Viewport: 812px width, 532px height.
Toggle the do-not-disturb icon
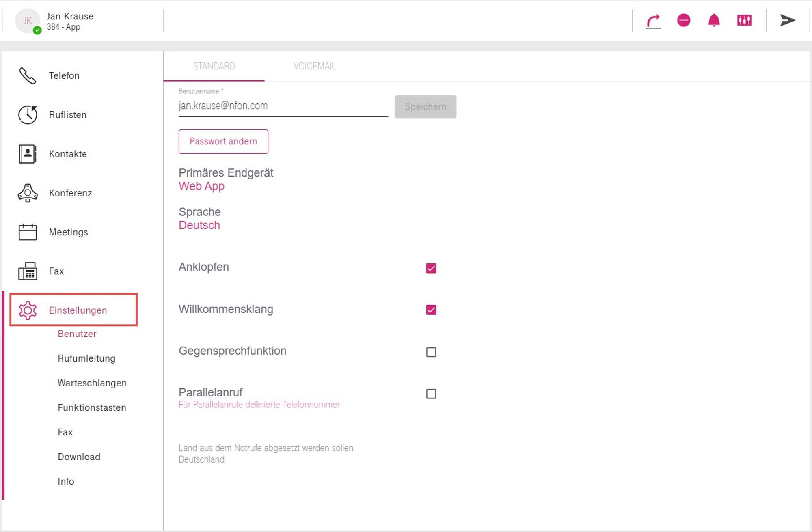684,20
